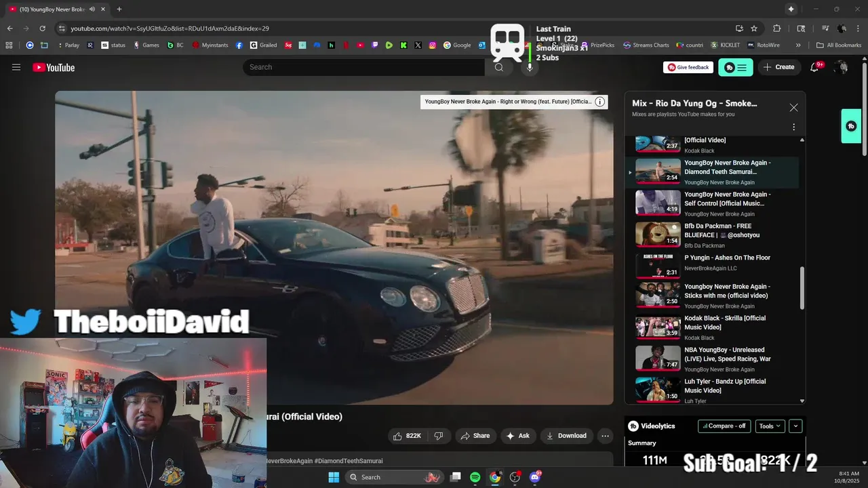Click the Windows taskbar search box

coord(395,477)
